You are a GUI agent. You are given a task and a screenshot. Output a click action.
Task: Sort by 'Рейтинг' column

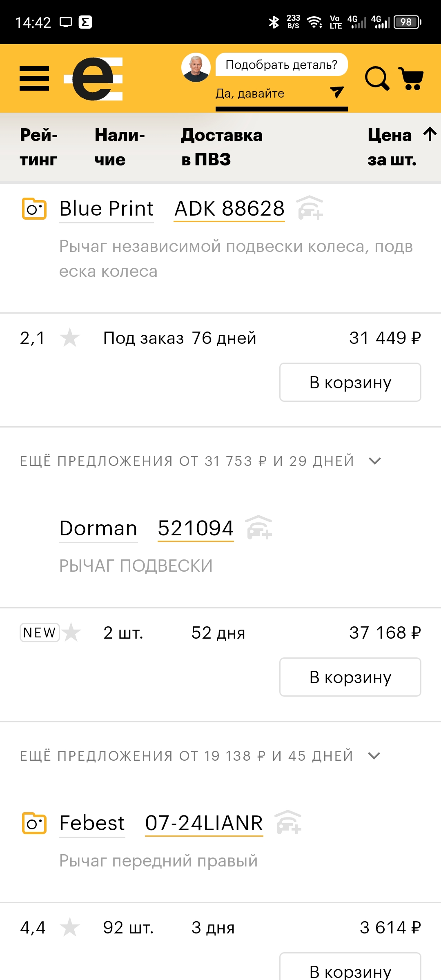coord(39,147)
